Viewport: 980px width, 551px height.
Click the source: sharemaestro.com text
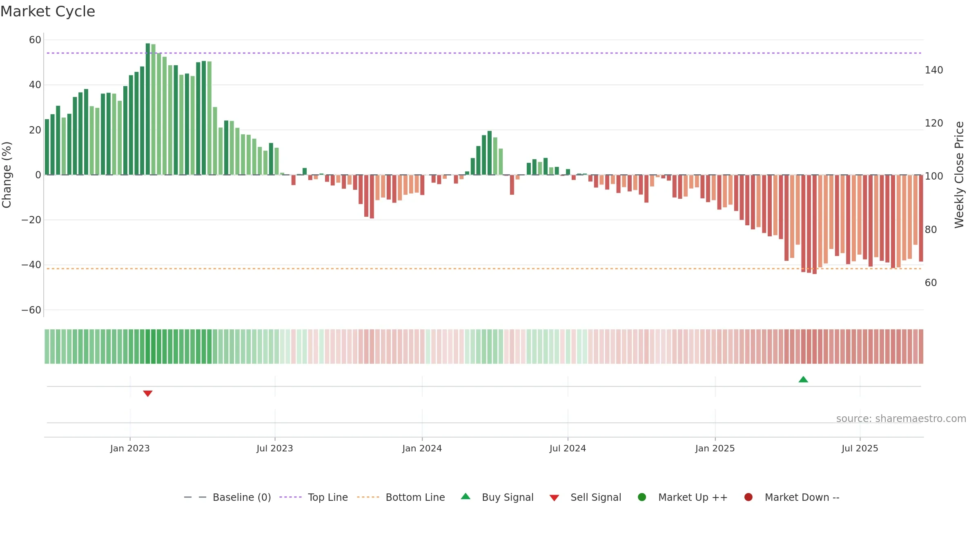pyautogui.click(x=901, y=418)
